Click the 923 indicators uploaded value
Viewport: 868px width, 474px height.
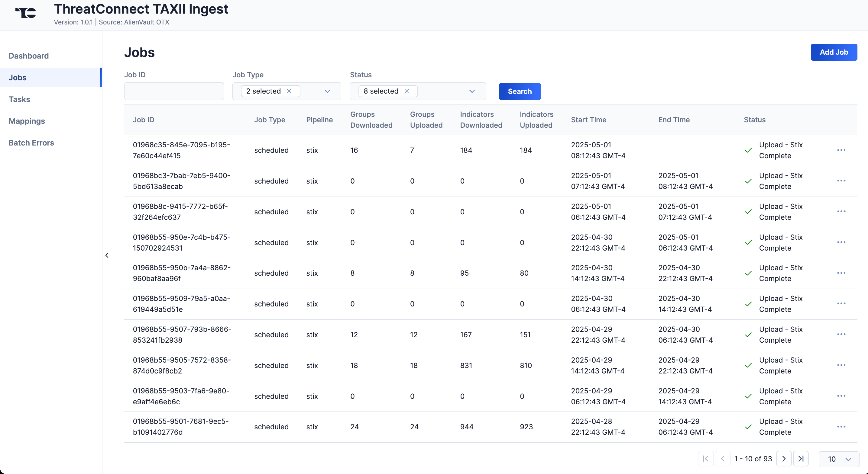(x=526, y=427)
